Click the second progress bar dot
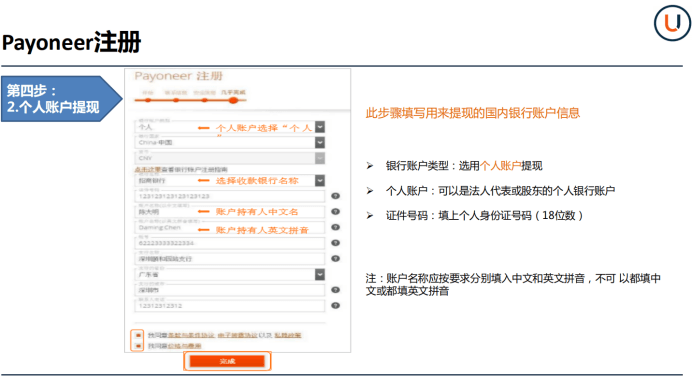The height and width of the screenshot is (379, 692). [x=176, y=101]
